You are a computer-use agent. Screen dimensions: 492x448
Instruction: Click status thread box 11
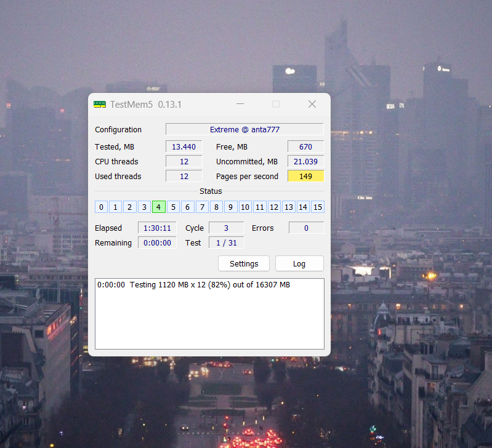(x=260, y=207)
